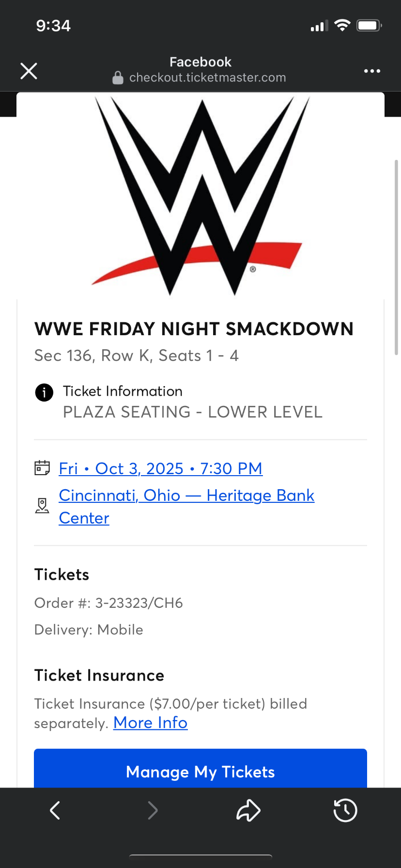This screenshot has width=401, height=868.
Task: Tap the calendar icon next to the date
Action: coord(42,468)
